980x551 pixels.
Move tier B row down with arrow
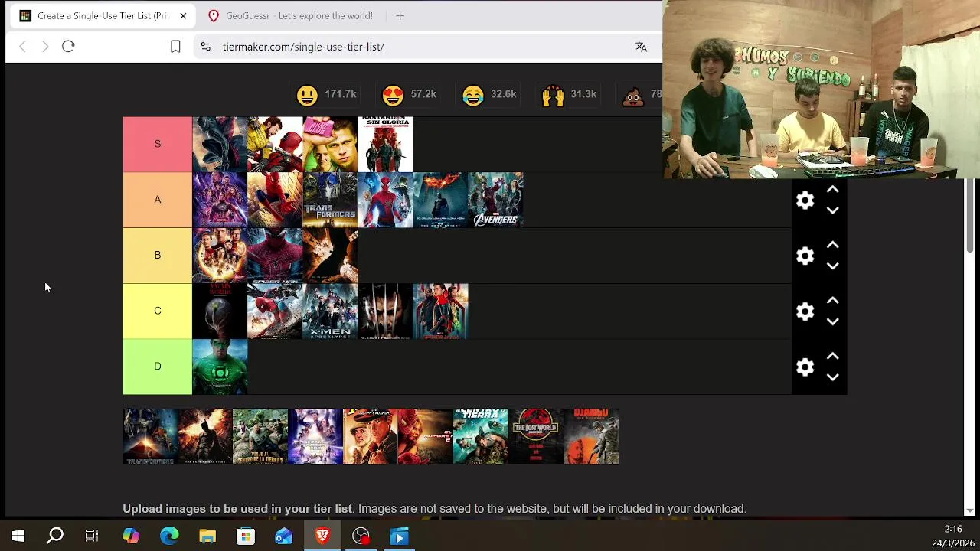point(832,266)
